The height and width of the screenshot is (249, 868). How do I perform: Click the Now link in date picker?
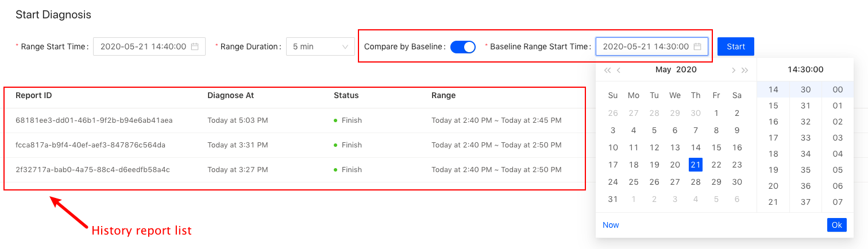pos(611,225)
